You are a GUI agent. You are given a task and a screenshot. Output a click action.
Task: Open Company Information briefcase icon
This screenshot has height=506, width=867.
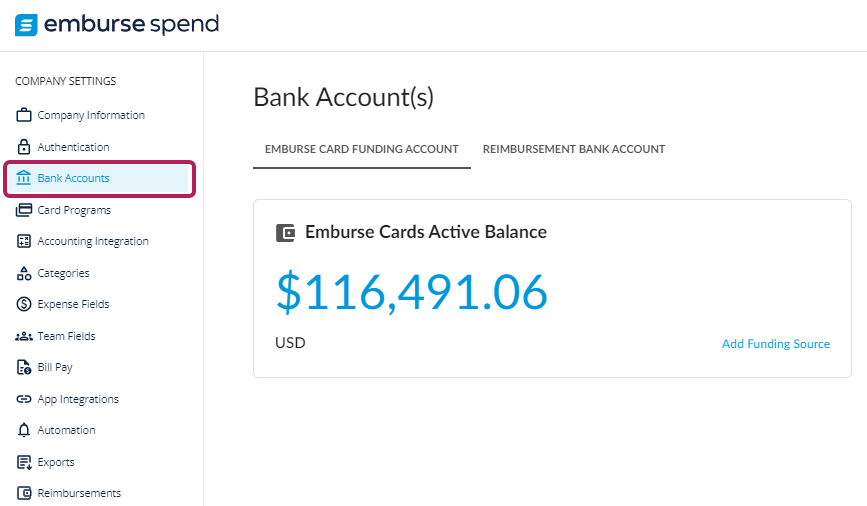coord(24,115)
